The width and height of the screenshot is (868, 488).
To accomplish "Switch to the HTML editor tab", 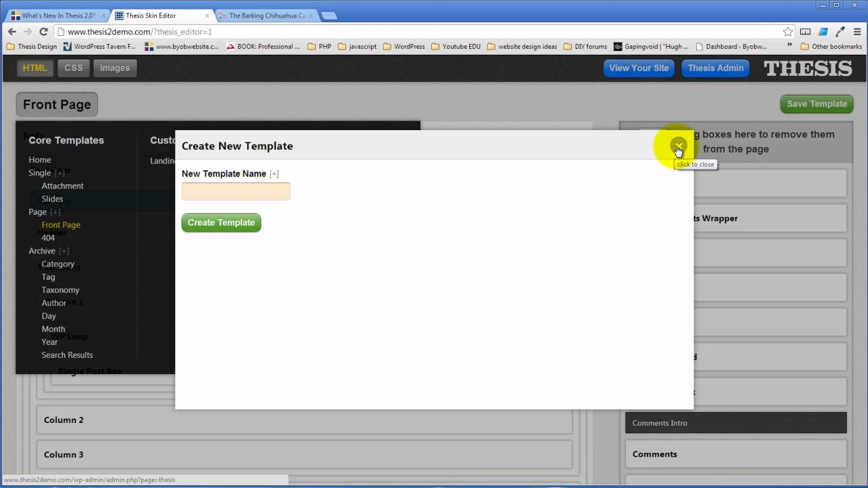I will [x=35, y=68].
